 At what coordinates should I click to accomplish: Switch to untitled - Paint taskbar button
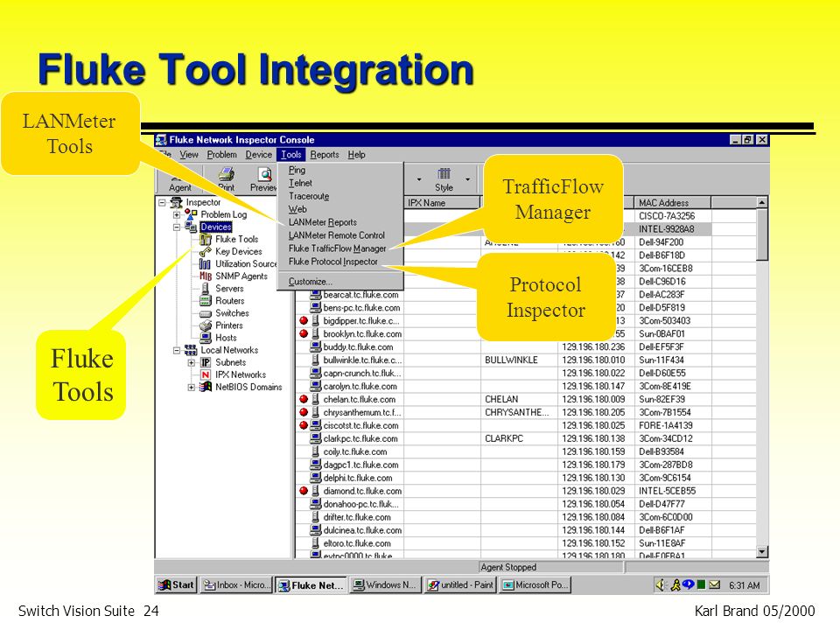460,585
